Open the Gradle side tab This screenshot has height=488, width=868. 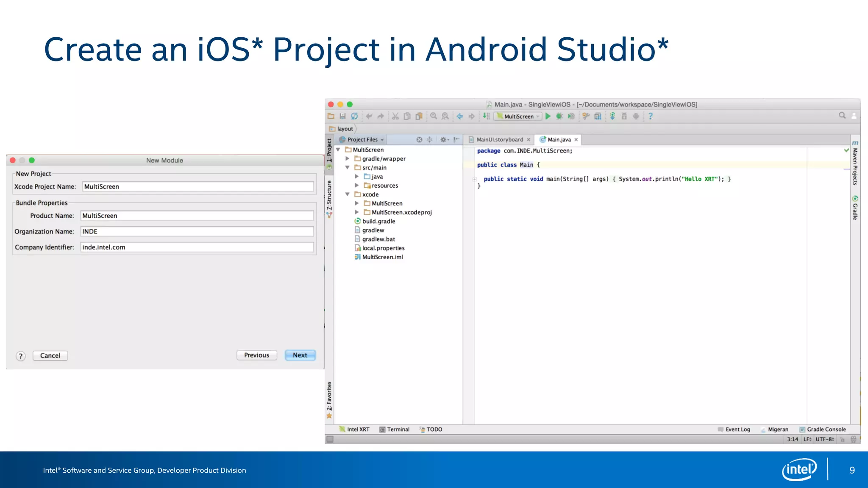(x=855, y=208)
